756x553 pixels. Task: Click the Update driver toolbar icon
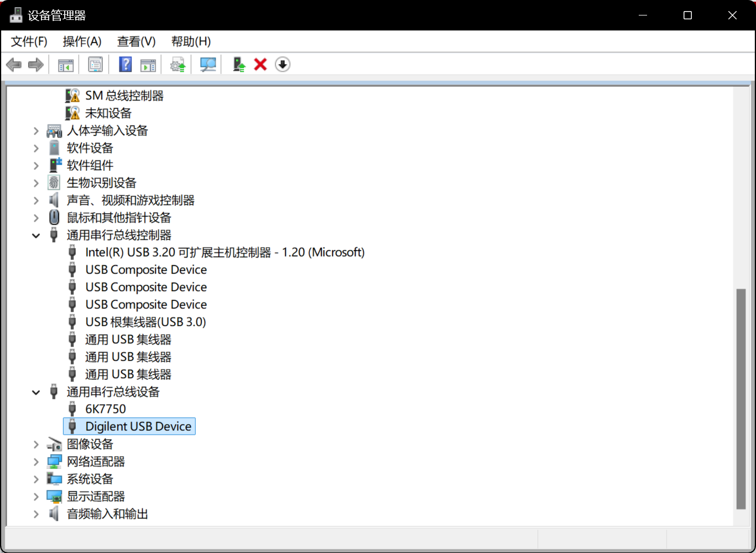[178, 65]
